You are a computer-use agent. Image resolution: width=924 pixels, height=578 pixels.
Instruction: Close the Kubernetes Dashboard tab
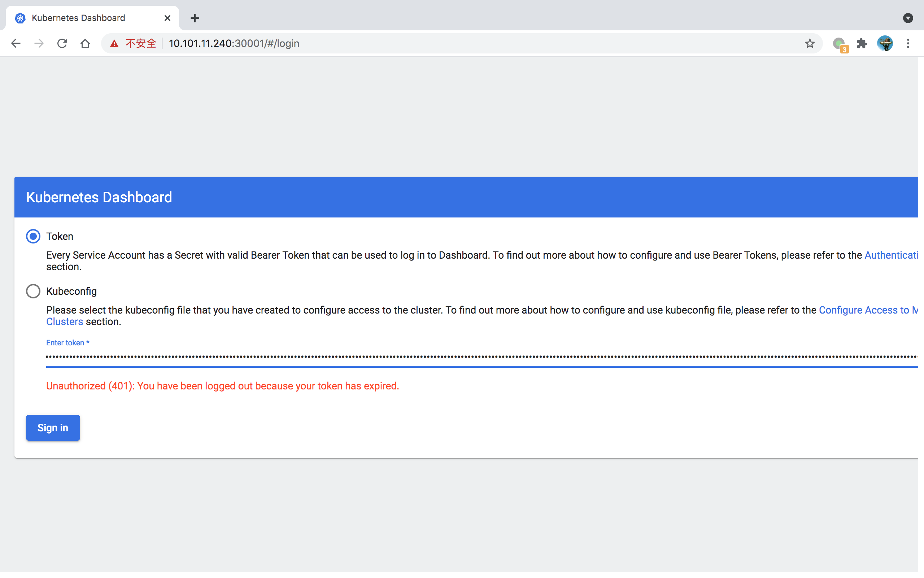167,18
